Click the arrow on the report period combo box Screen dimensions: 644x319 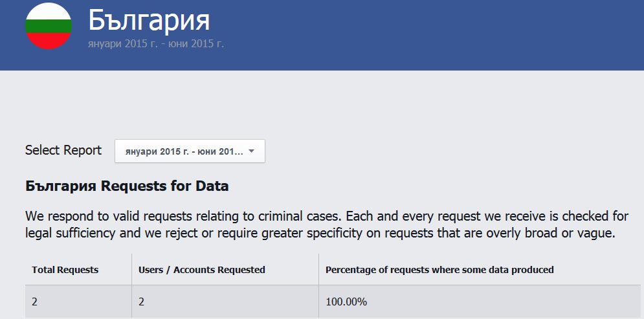[x=252, y=151]
